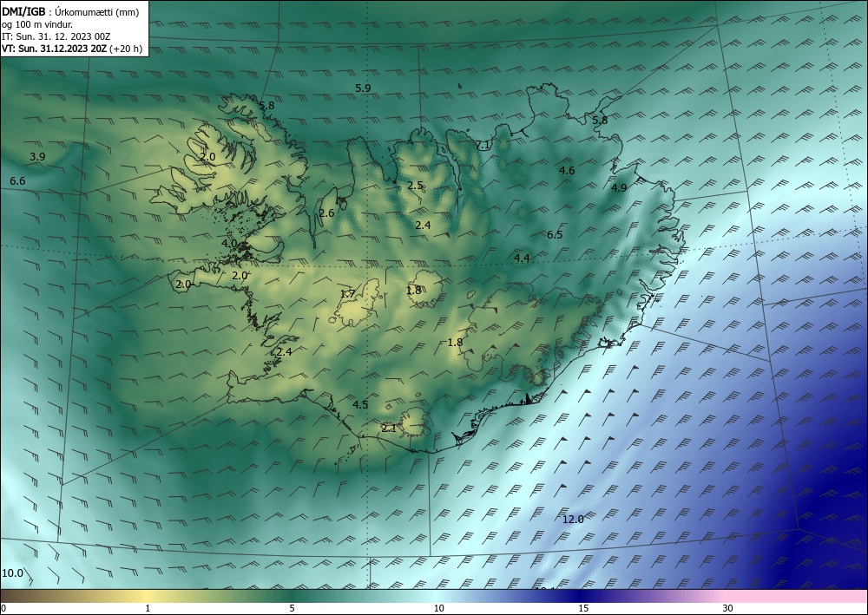Click the 6.5 value label
Viewport: 868px width, 615px height.
[555, 235]
